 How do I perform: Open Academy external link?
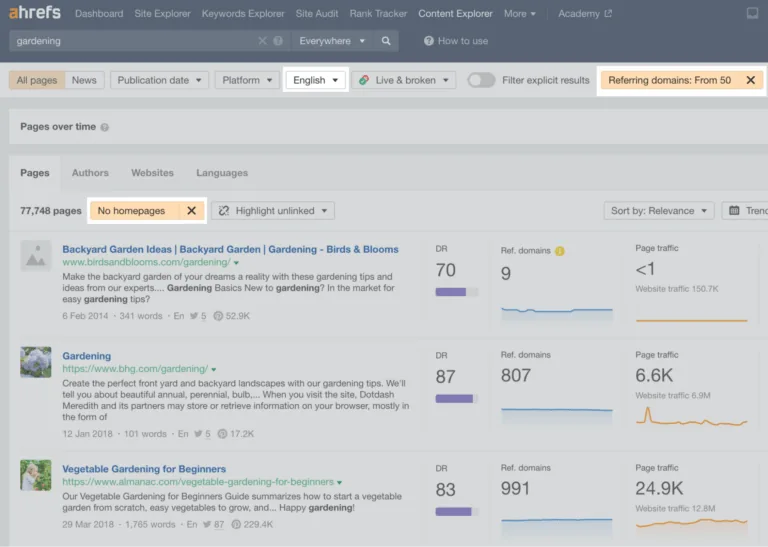click(x=585, y=14)
